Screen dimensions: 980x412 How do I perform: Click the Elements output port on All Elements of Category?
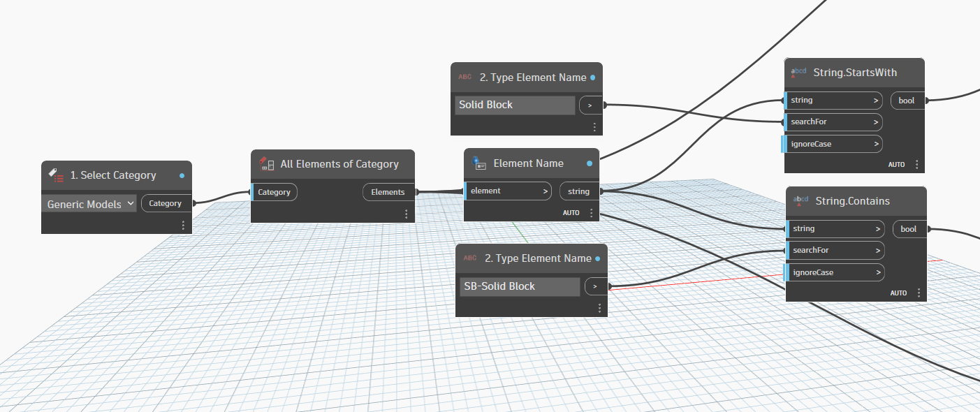(x=388, y=191)
